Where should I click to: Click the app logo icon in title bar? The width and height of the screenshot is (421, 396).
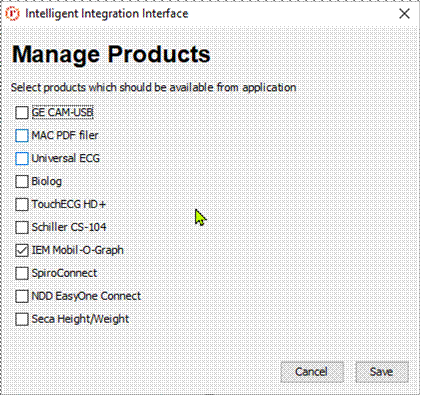13,14
